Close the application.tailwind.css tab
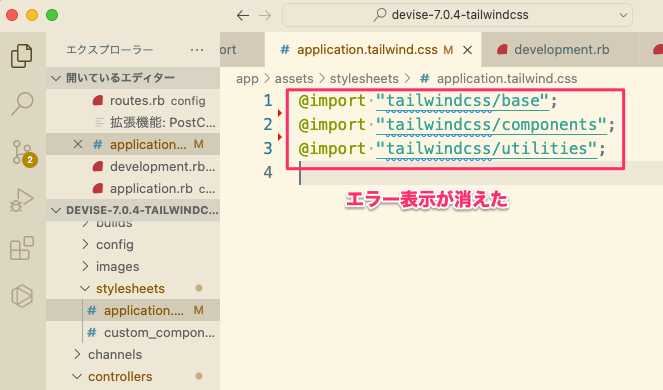Image resolution: width=663 pixels, height=390 pixels. tap(467, 50)
